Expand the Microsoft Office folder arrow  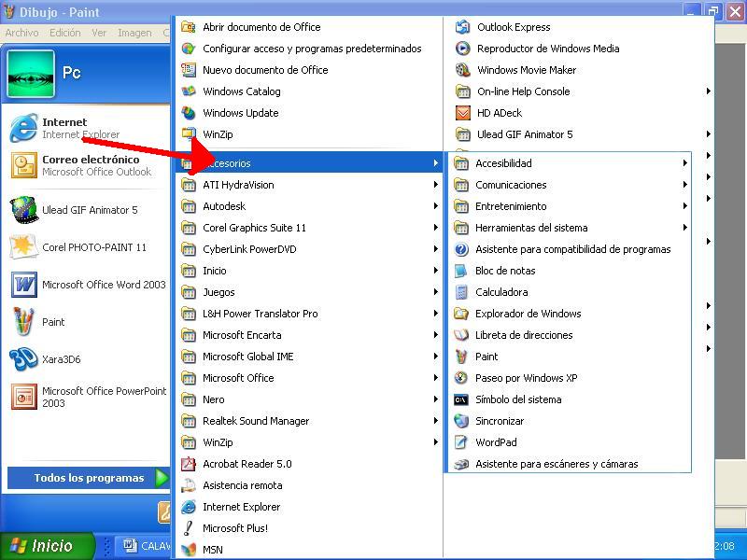[435, 378]
